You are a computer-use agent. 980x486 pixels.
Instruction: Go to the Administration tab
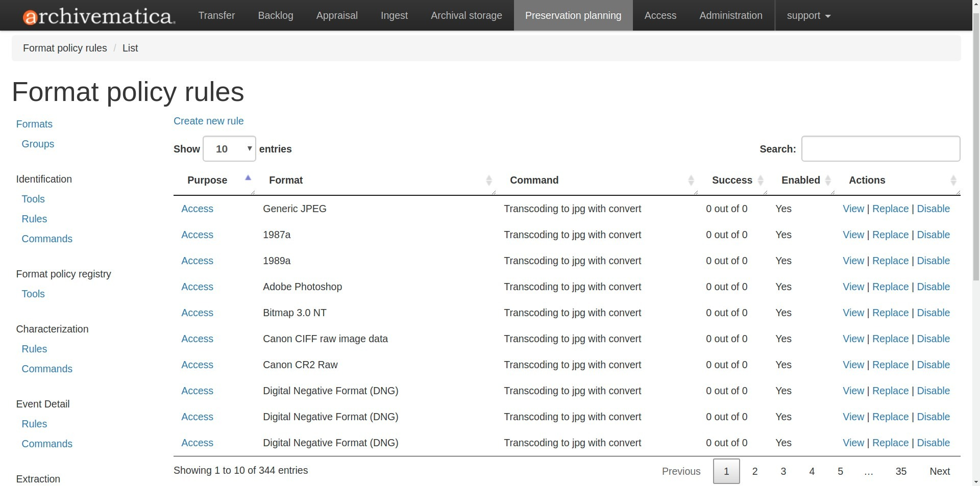[730, 16]
